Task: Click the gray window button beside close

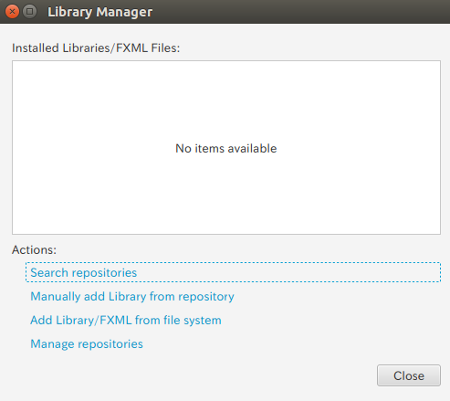Action: click(x=30, y=12)
